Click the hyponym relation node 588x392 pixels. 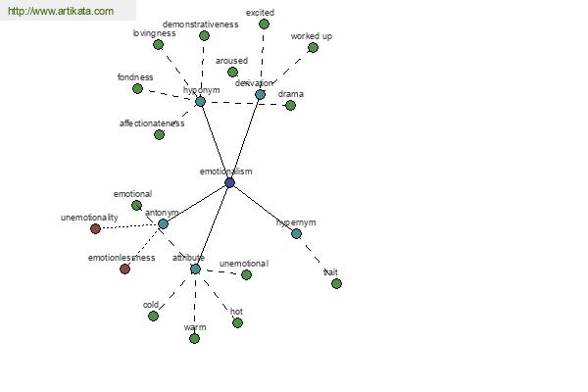pyautogui.click(x=201, y=101)
